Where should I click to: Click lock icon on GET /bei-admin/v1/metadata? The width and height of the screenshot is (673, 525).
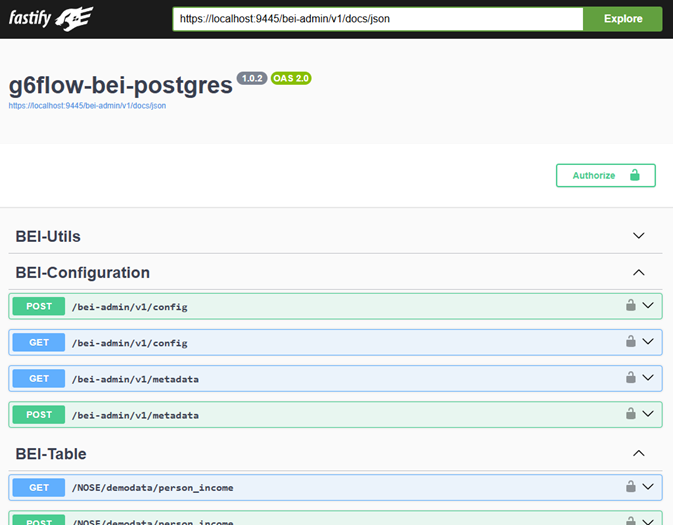point(631,377)
